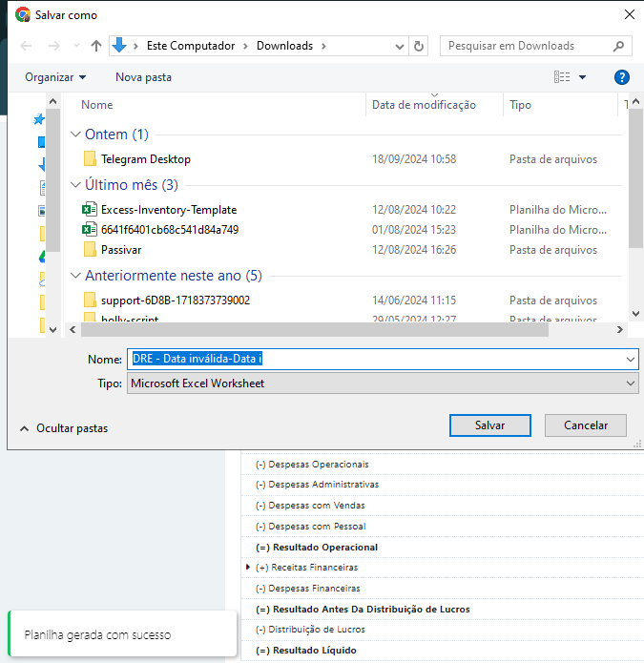The width and height of the screenshot is (644, 663).
Task: Click Ocultar pastas to hide folders
Action: [x=63, y=428]
